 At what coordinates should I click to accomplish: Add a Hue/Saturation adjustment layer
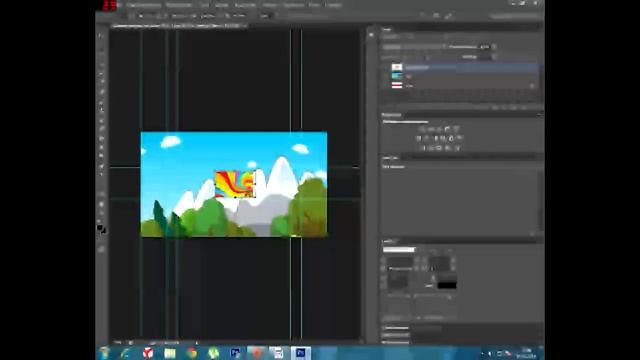coord(418,138)
